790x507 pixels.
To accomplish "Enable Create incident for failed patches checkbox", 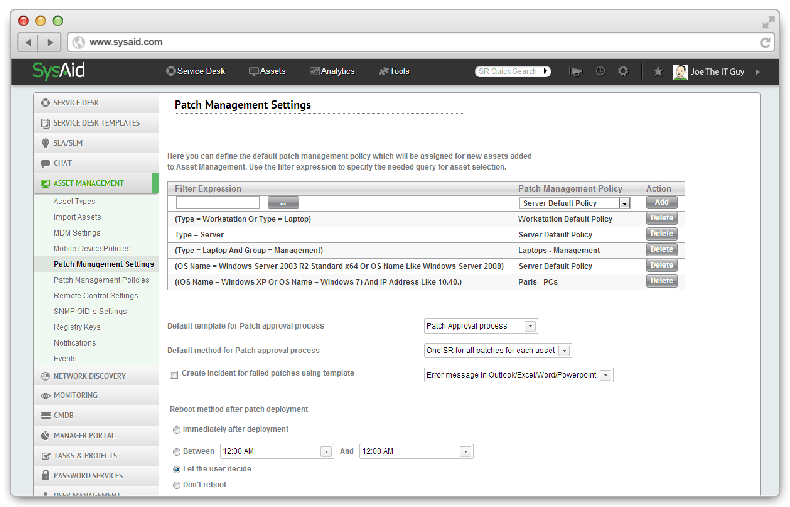I will (x=174, y=375).
